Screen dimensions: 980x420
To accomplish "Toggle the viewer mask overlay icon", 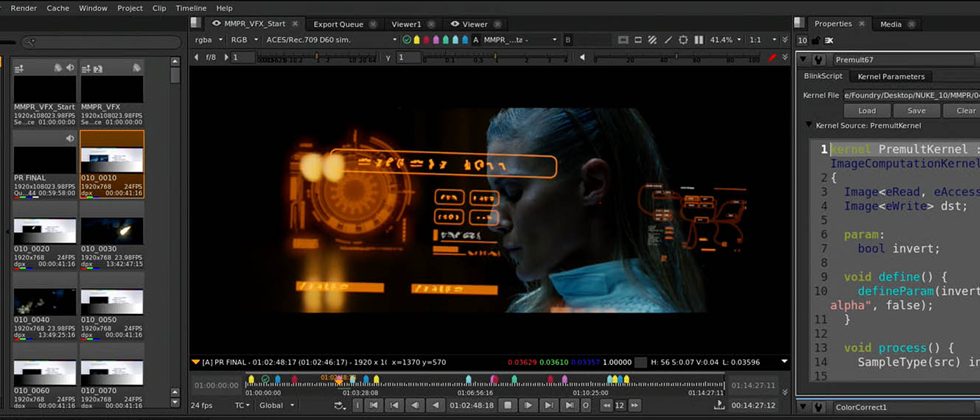I will 623,40.
